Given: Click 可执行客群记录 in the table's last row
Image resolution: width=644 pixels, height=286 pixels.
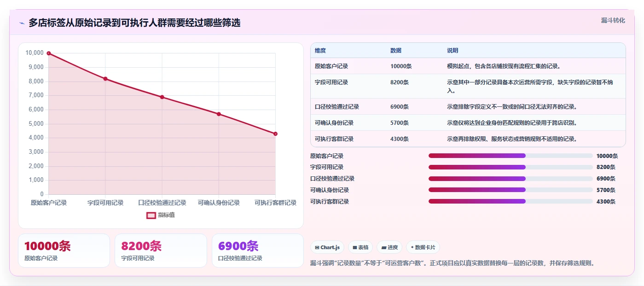Looking at the screenshot, I should [x=334, y=139].
